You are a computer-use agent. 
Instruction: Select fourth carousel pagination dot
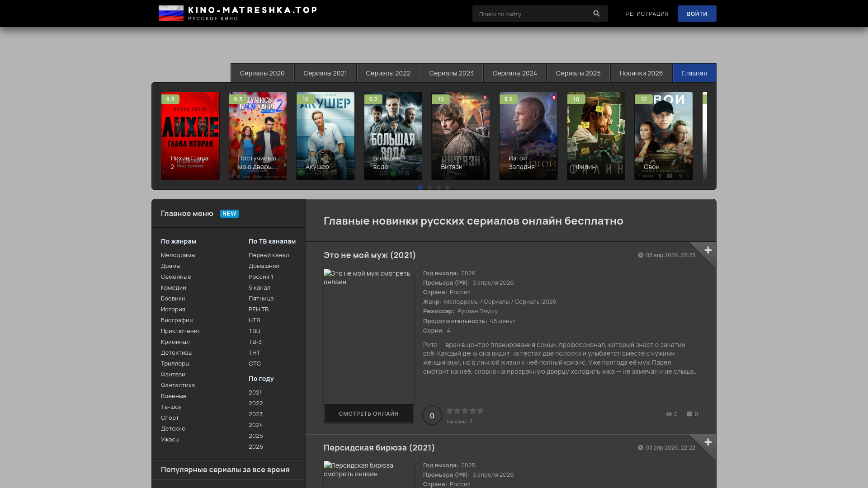coord(448,187)
